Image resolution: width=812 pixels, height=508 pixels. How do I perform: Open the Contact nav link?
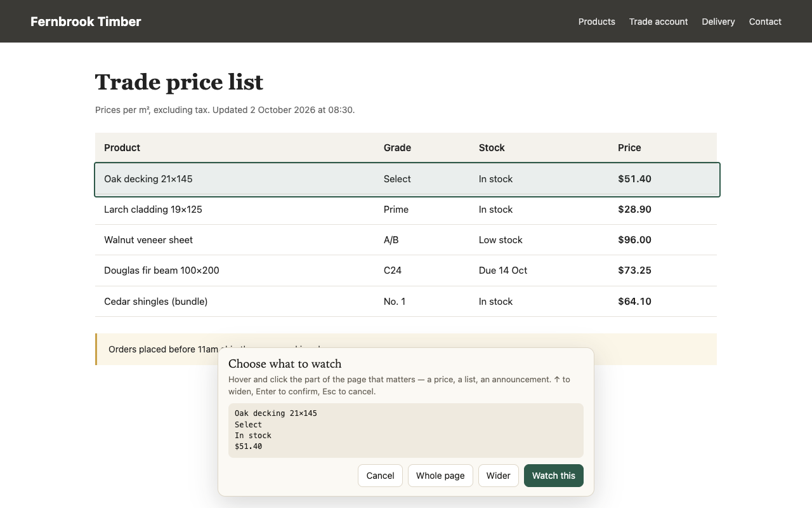coord(765,22)
